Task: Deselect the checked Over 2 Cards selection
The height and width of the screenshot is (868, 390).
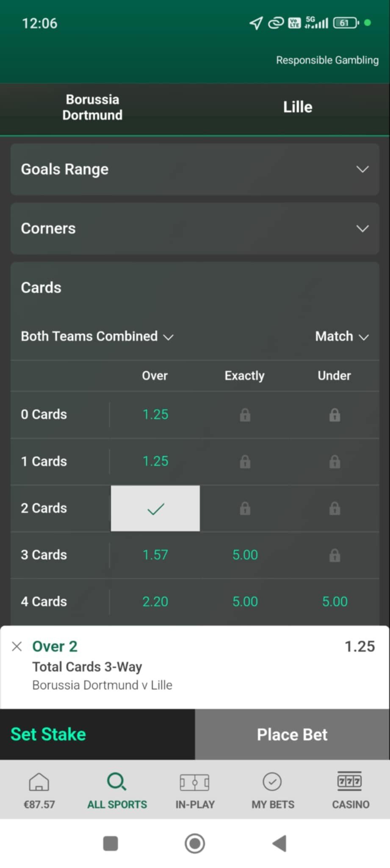Action: coord(155,508)
